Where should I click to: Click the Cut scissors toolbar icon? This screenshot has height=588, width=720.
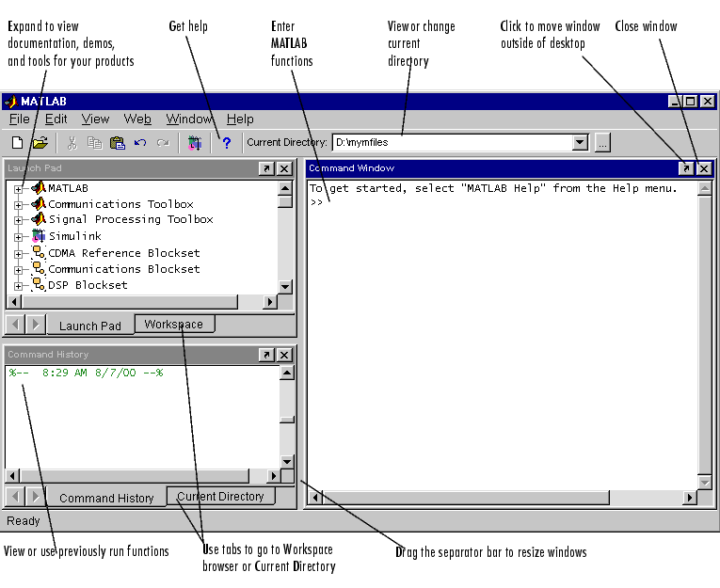[x=72, y=143]
